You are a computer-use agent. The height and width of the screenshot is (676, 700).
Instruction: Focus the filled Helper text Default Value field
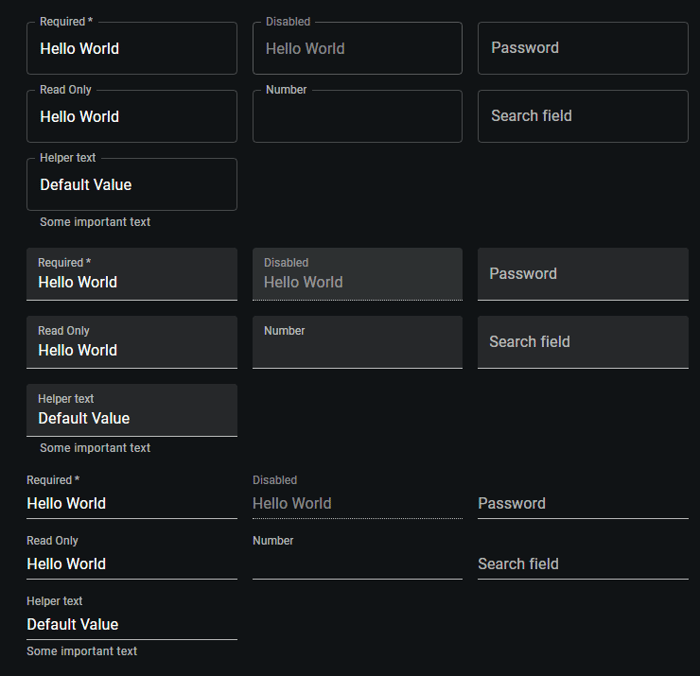[x=132, y=410]
